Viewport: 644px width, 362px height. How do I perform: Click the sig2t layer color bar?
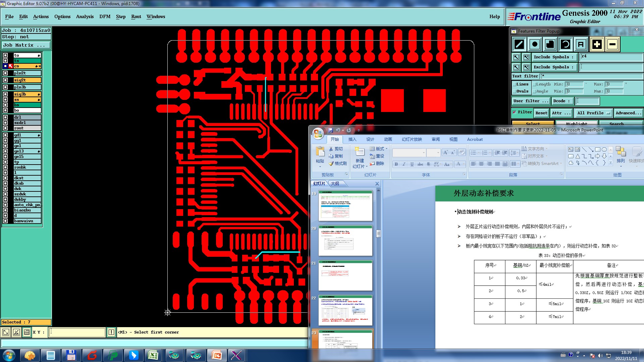tap(27, 80)
